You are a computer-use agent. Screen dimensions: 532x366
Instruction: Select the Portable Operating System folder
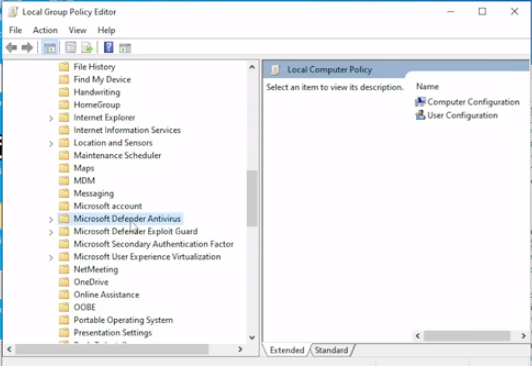[x=123, y=320]
